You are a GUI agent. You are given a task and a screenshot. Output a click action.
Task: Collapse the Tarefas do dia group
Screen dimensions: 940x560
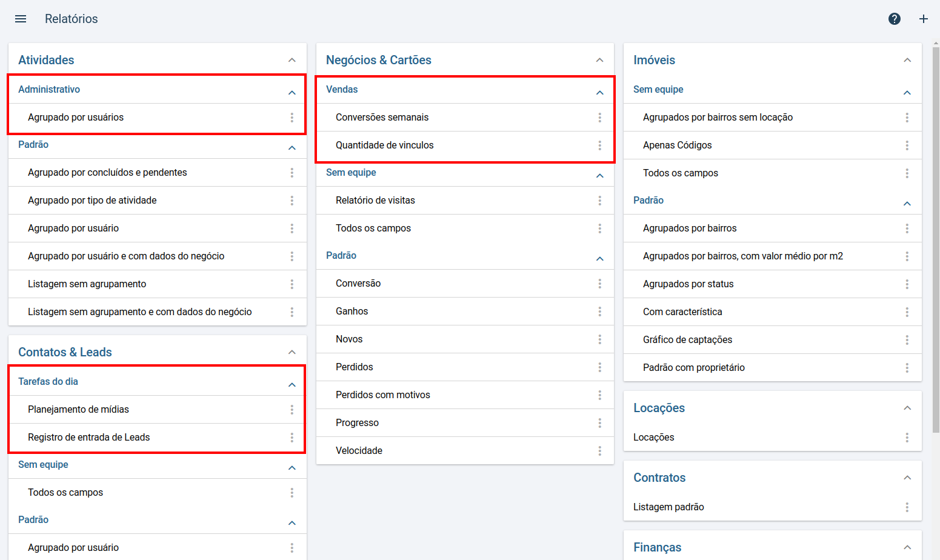click(292, 385)
